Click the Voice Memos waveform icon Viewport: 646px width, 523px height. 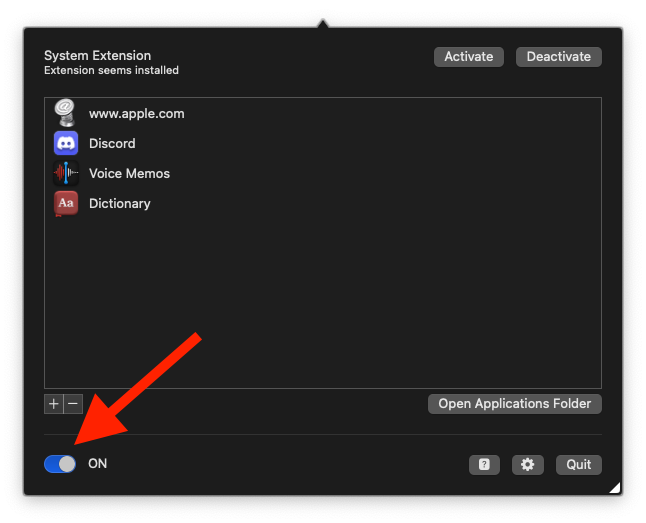(66, 173)
